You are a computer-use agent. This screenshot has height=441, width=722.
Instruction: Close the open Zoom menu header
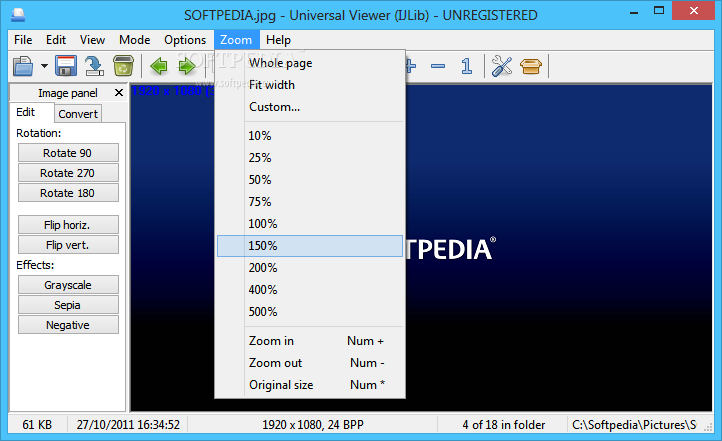[236, 40]
